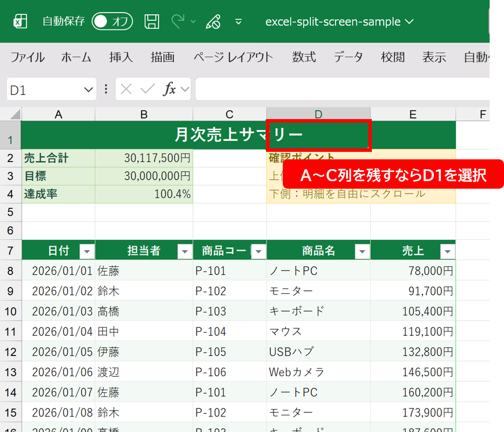The width and height of the screenshot is (504, 432).
Task: Switch to the 校閲 tab
Action: point(393,58)
